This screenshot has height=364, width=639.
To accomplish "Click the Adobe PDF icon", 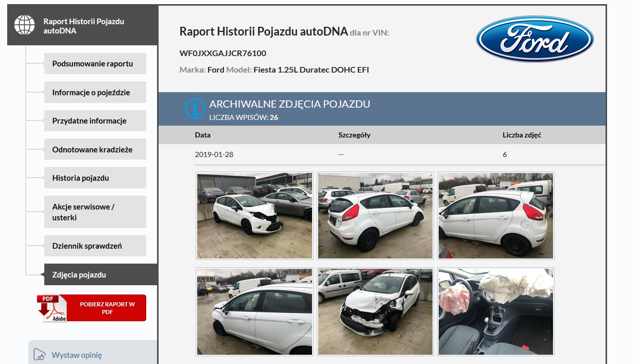I will [x=52, y=308].
